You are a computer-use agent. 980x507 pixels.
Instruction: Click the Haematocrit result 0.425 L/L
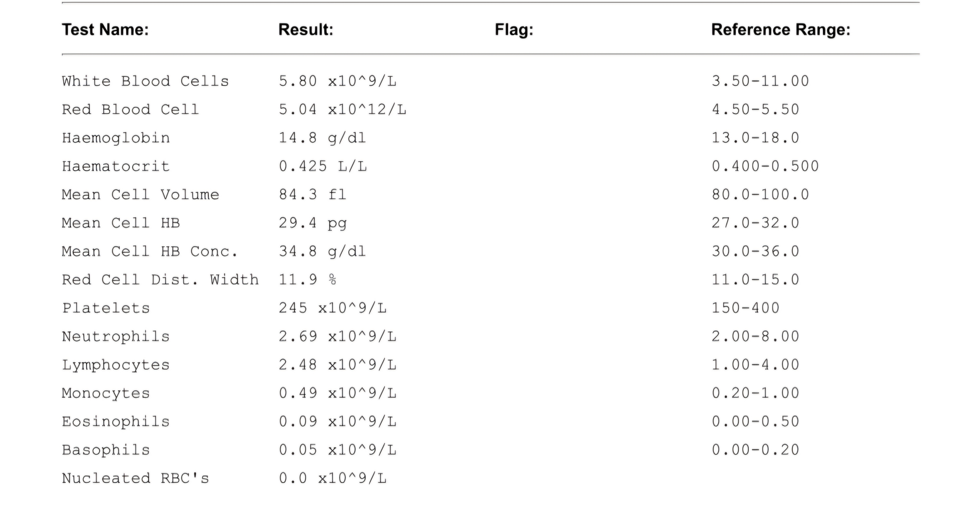click(x=323, y=166)
